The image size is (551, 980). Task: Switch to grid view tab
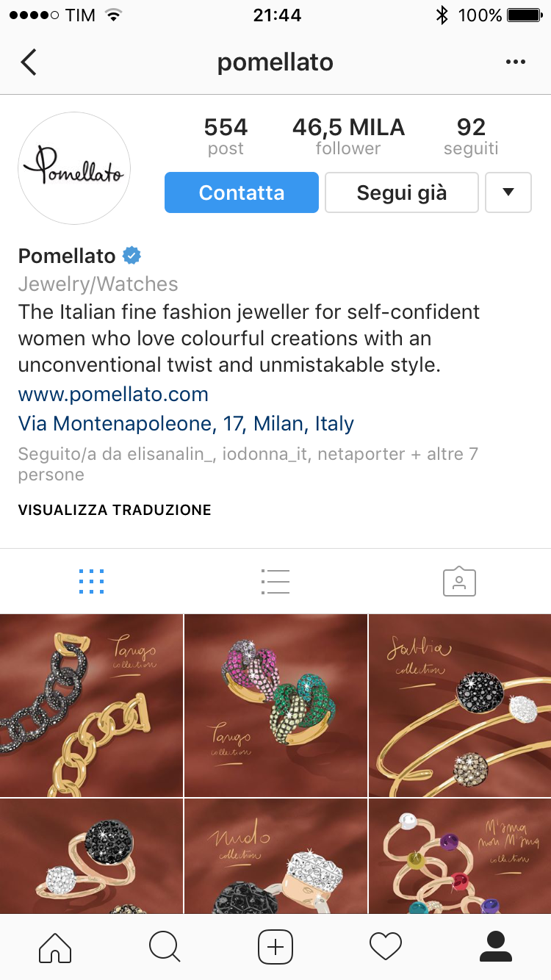pos(92,581)
